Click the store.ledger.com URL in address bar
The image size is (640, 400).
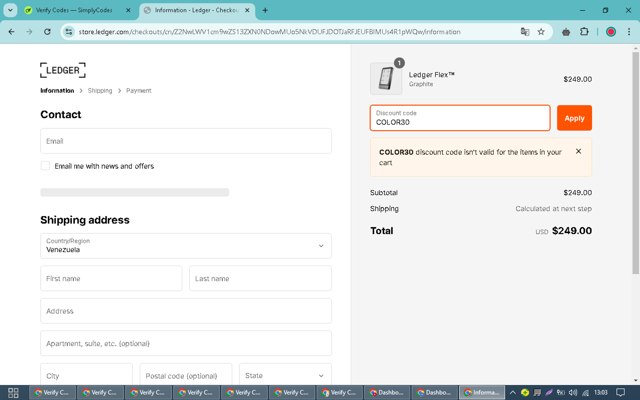[269, 32]
